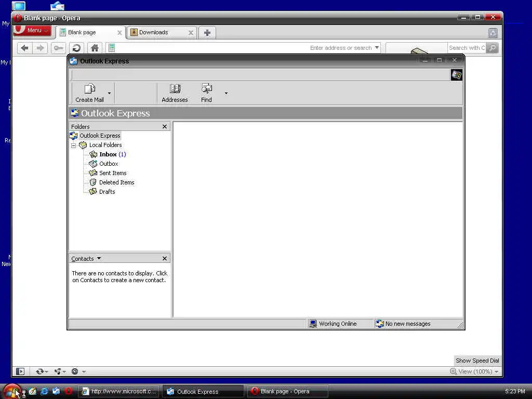
Task: Open the Find dropdown arrow
Action: point(226,93)
